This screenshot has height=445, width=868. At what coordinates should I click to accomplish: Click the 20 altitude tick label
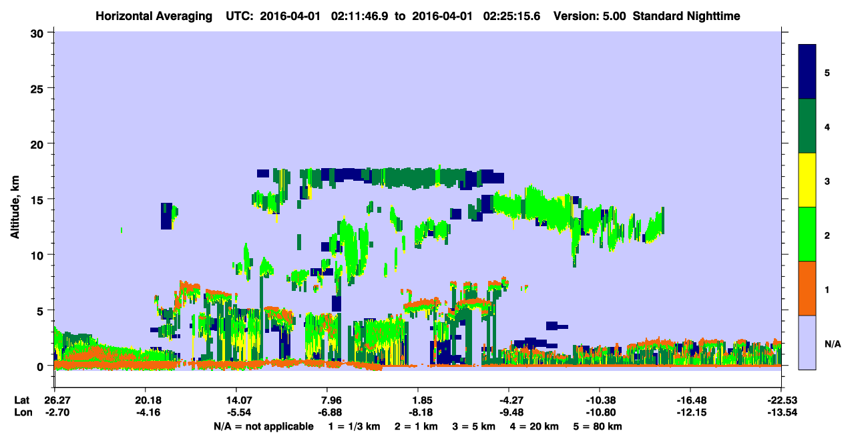click(39, 143)
